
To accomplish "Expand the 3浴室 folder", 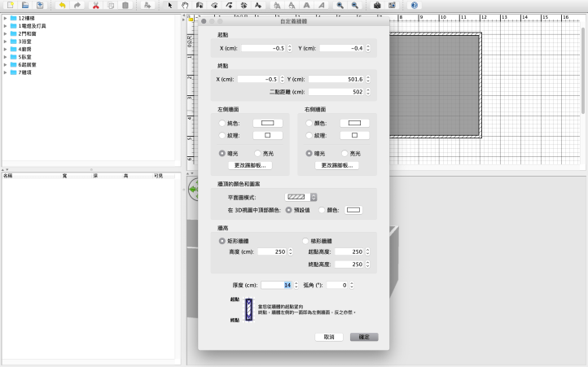I will pos(5,41).
